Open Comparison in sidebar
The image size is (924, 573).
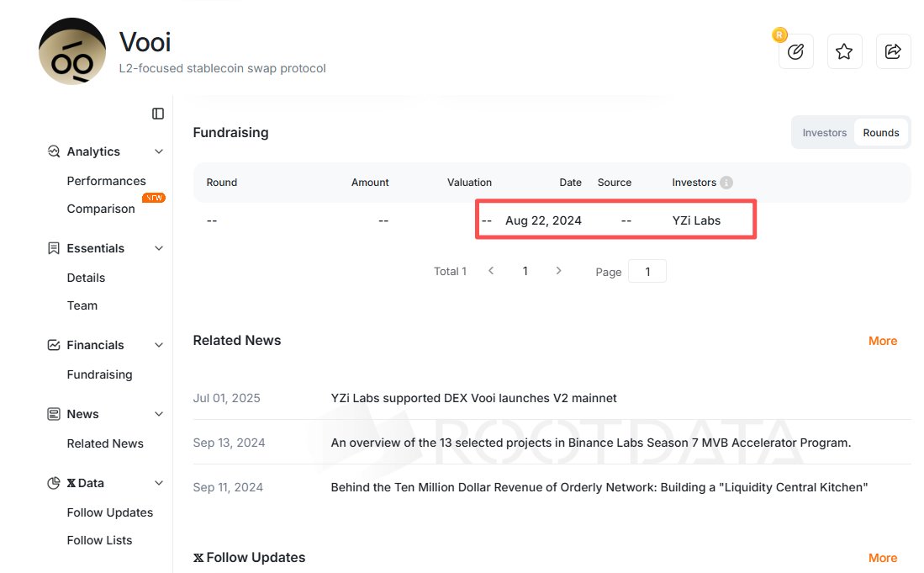pos(101,209)
